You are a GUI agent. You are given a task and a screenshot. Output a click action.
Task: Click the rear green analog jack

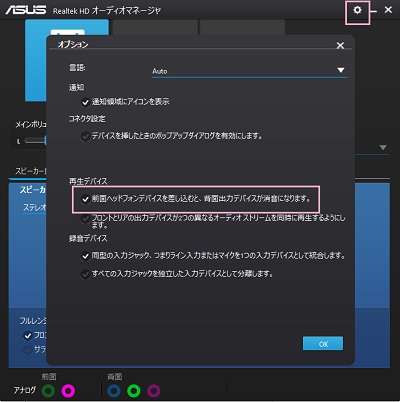134,391
